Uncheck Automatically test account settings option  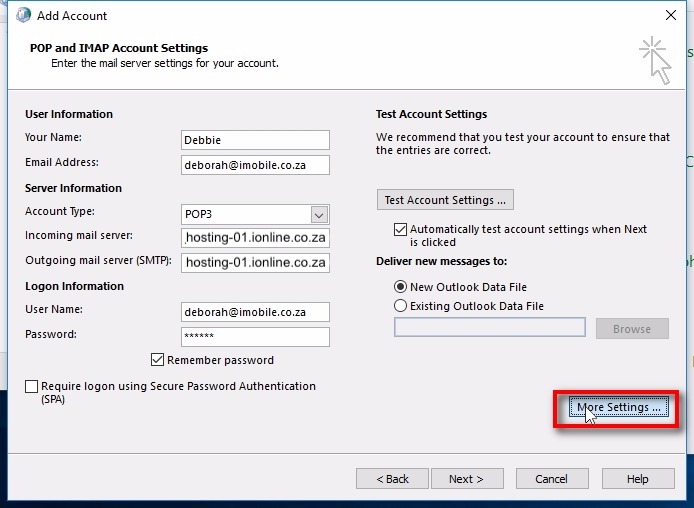tap(400, 229)
